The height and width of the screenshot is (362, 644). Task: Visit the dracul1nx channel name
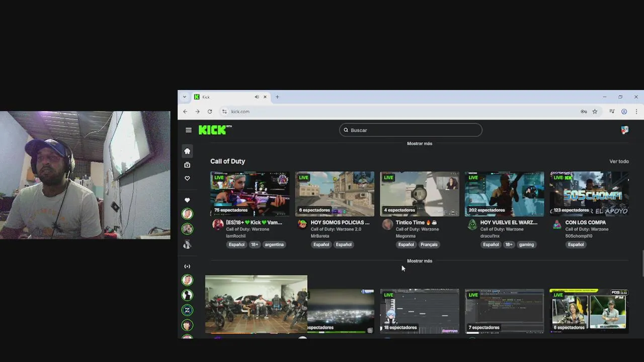(x=490, y=236)
